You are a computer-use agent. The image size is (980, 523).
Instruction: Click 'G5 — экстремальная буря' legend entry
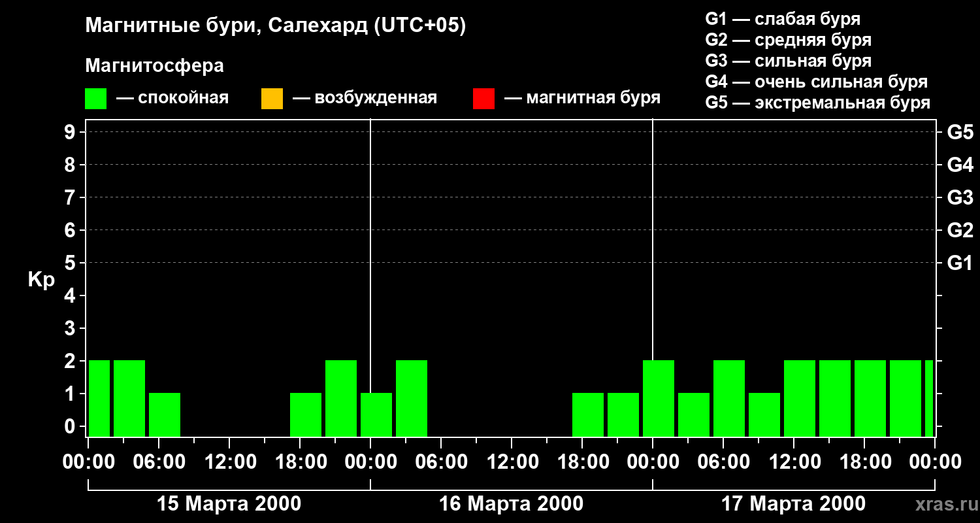click(x=817, y=103)
